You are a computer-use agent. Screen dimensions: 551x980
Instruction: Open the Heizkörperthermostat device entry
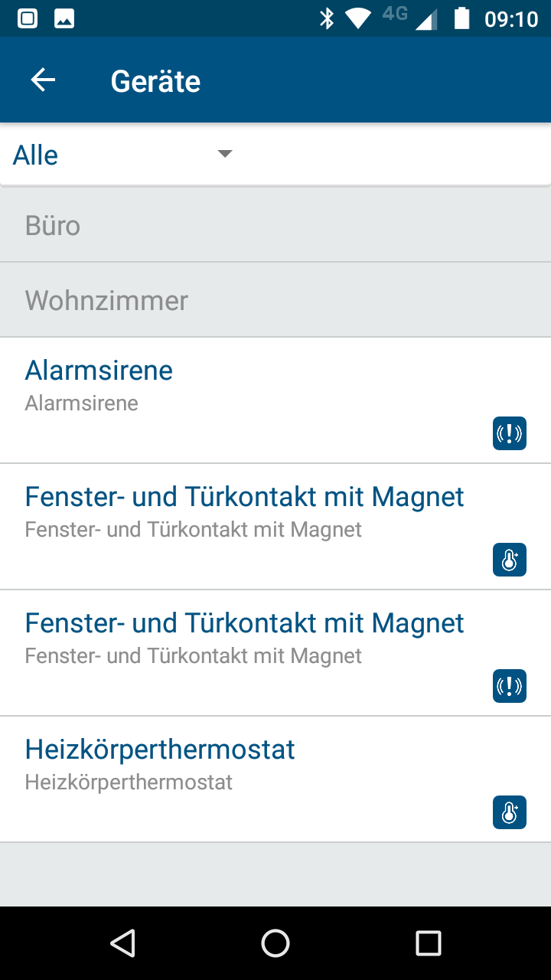pos(275,779)
